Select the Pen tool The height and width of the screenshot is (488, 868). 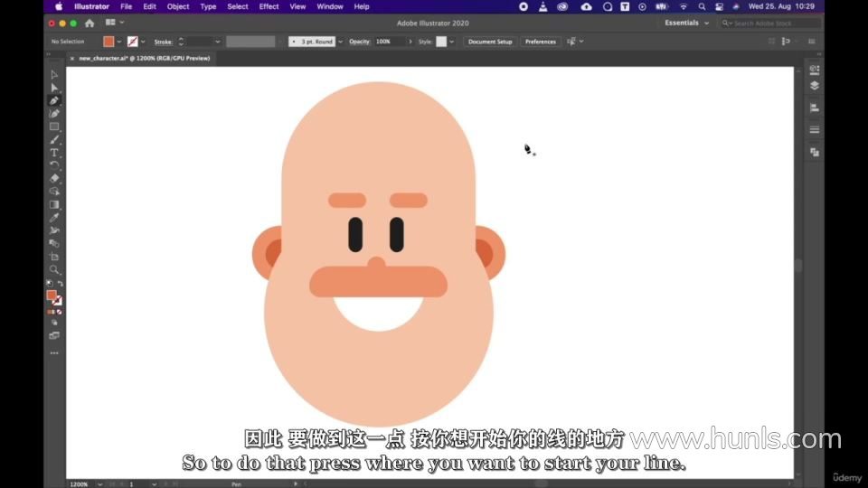pyautogui.click(x=54, y=100)
